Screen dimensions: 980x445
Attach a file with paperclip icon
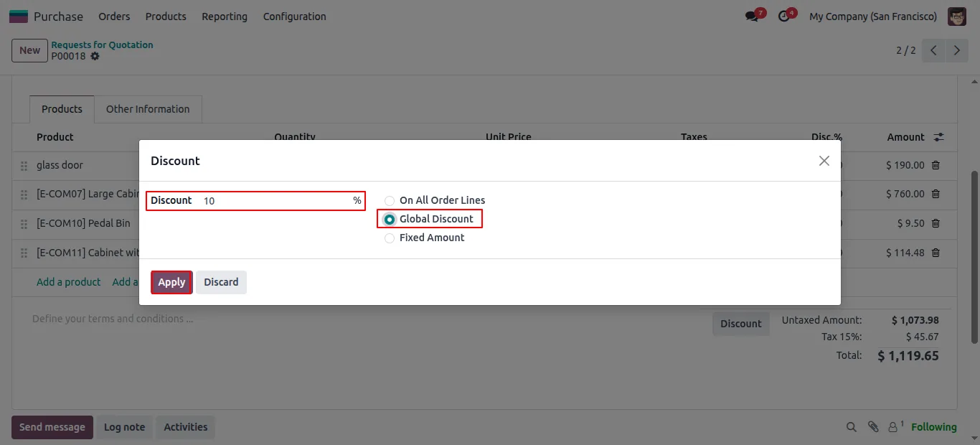(872, 427)
